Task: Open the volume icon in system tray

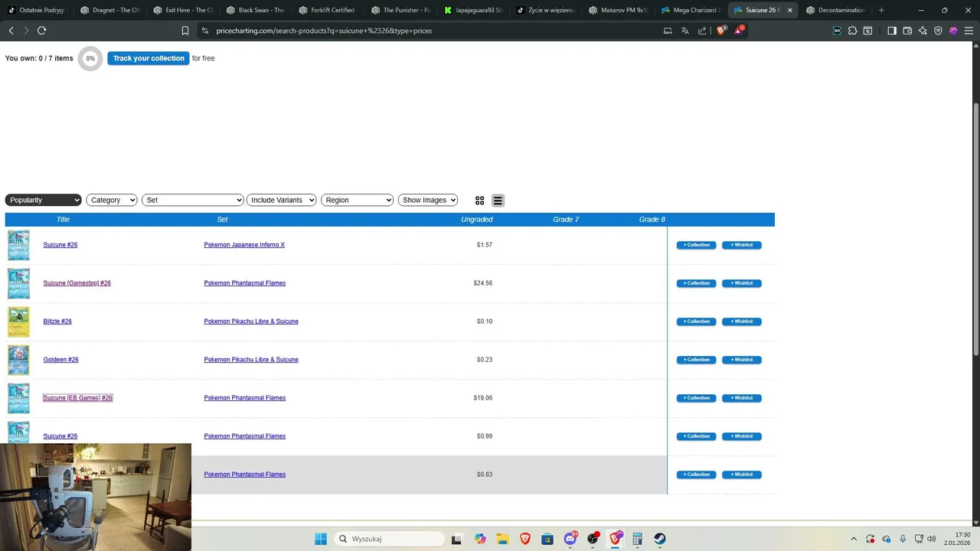Action: click(x=931, y=539)
